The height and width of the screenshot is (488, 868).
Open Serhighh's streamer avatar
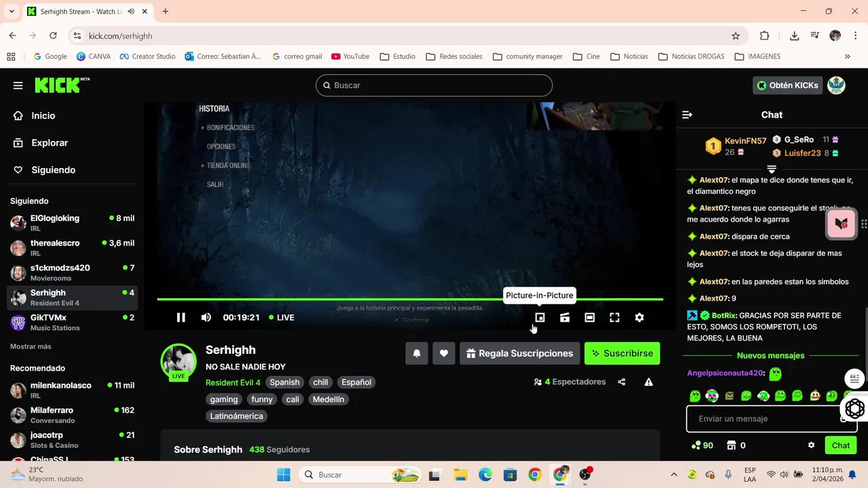point(178,361)
